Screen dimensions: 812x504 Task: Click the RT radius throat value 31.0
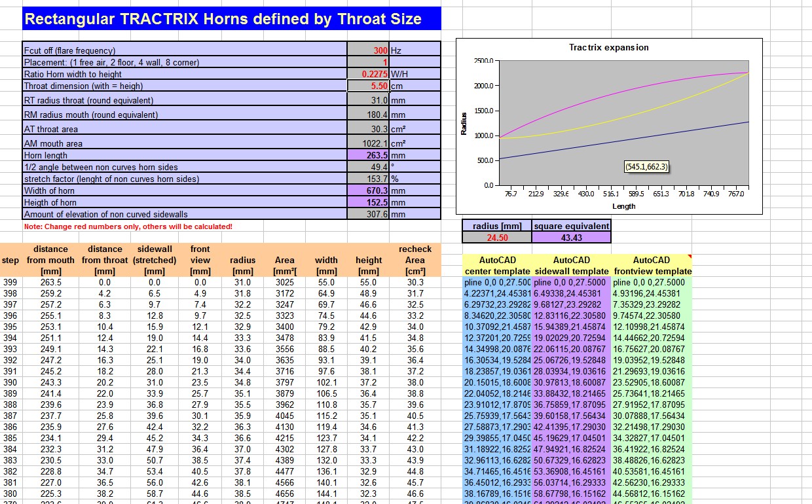click(x=368, y=100)
